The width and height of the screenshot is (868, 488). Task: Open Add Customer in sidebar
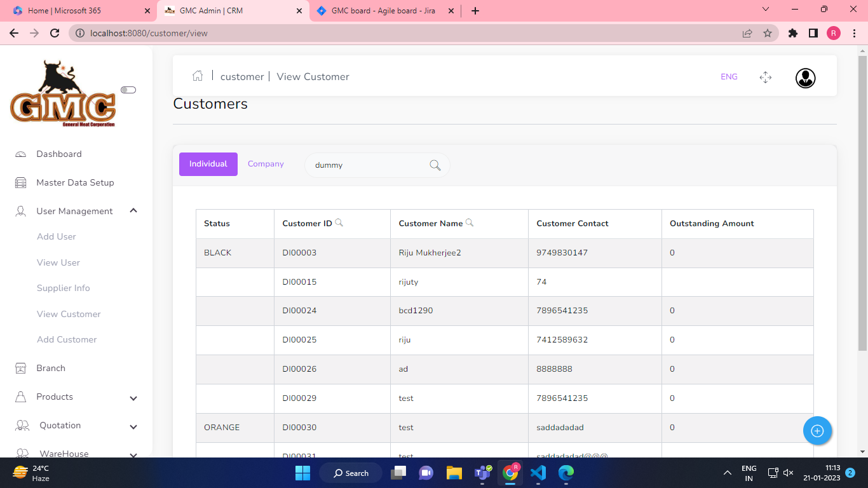67,339
